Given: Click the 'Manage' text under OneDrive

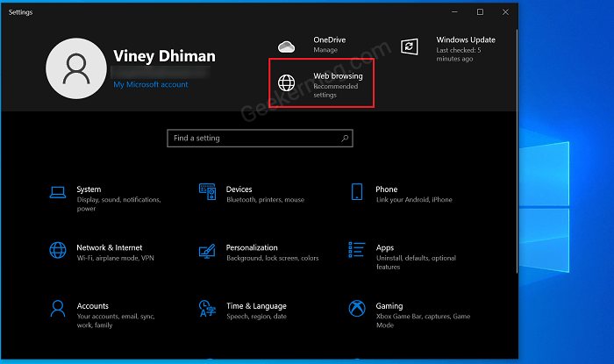Looking at the screenshot, I should pos(325,50).
